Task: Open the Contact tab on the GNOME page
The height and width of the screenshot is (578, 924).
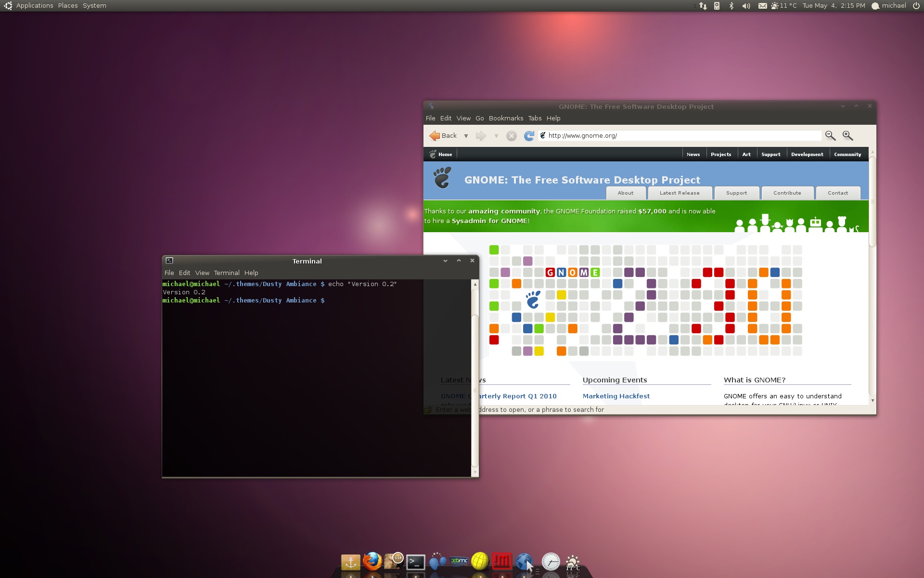Action: click(x=838, y=193)
